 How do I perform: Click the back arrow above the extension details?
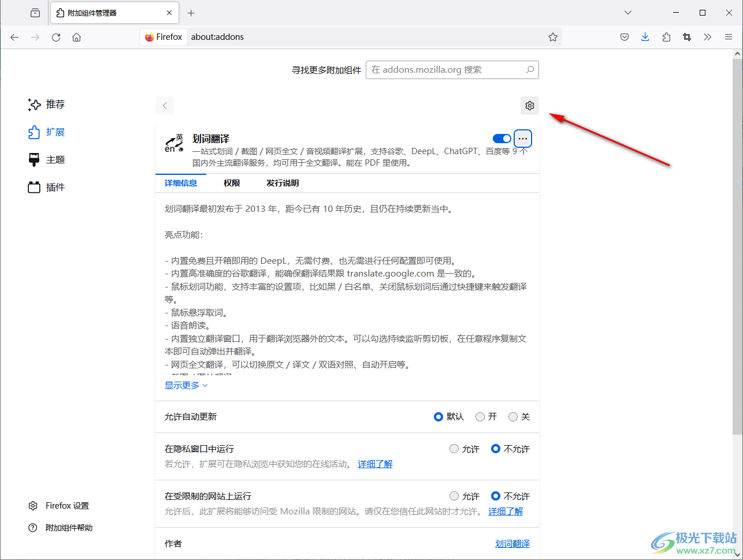coord(164,105)
